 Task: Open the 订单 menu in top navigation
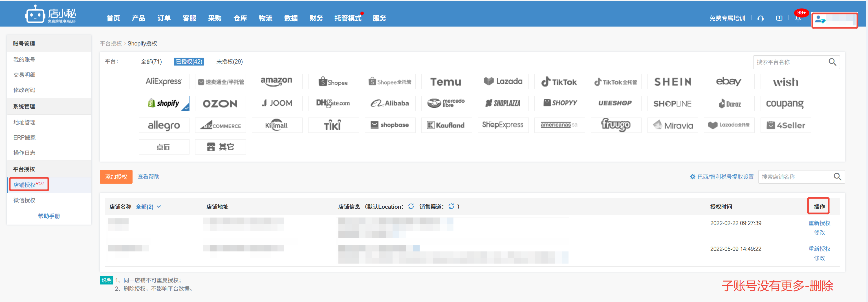[164, 18]
